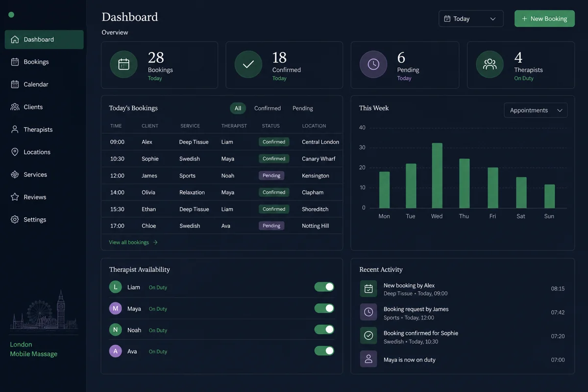Click Canary Wharf location in Sophie's row

coord(318,159)
